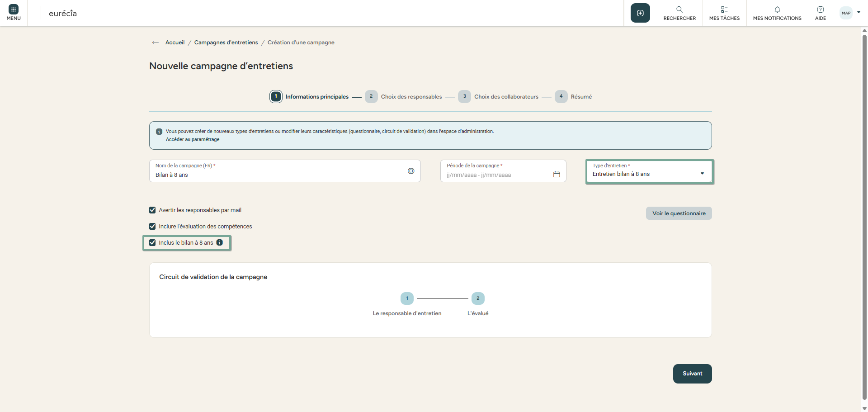This screenshot has width=868, height=412.
Task: Click the back arrow in breadcrumb
Action: pyautogui.click(x=156, y=43)
